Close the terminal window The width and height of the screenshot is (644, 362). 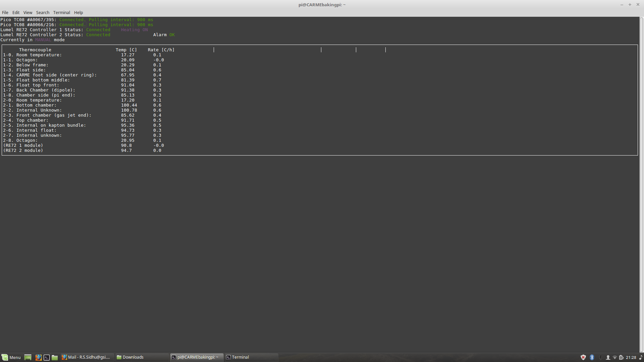638,5
